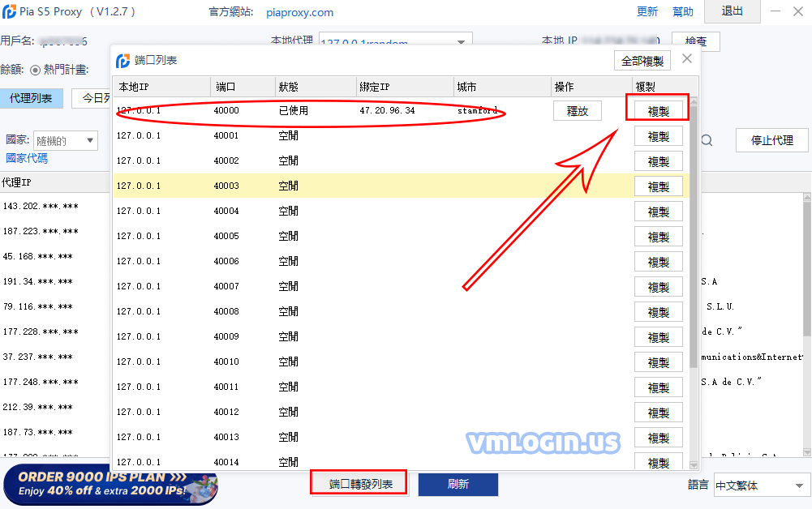Click 複製 for port 40008
The height and width of the screenshot is (509, 812).
(658, 312)
